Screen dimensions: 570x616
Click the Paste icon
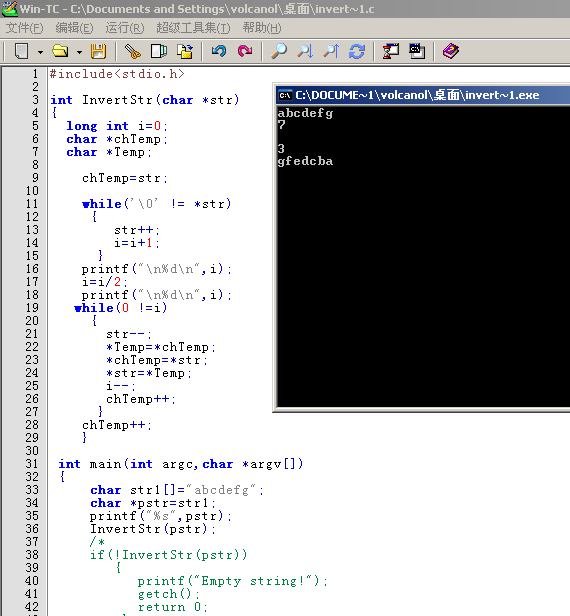pyautogui.click(x=185, y=51)
